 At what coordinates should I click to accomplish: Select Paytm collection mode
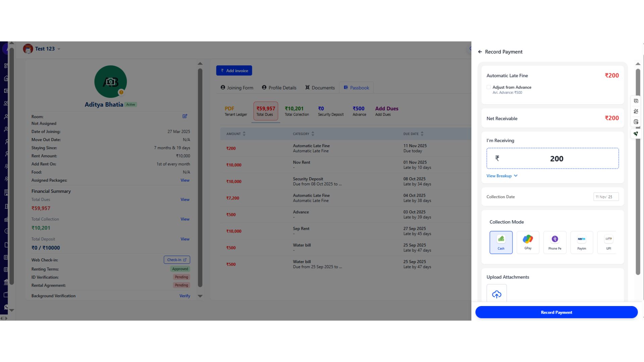click(x=581, y=242)
